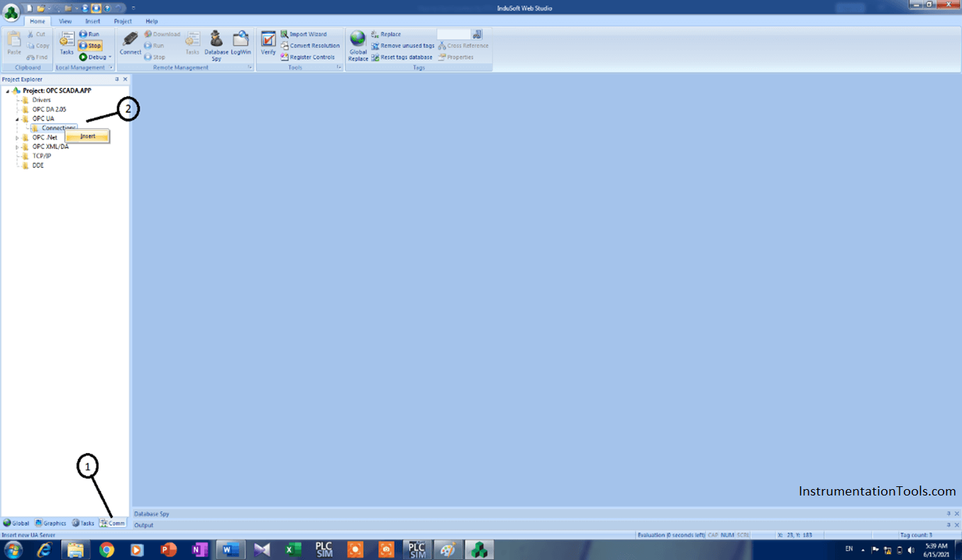Open Excel from the taskbar
962x560 pixels.
pyautogui.click(x=293, y=549)
